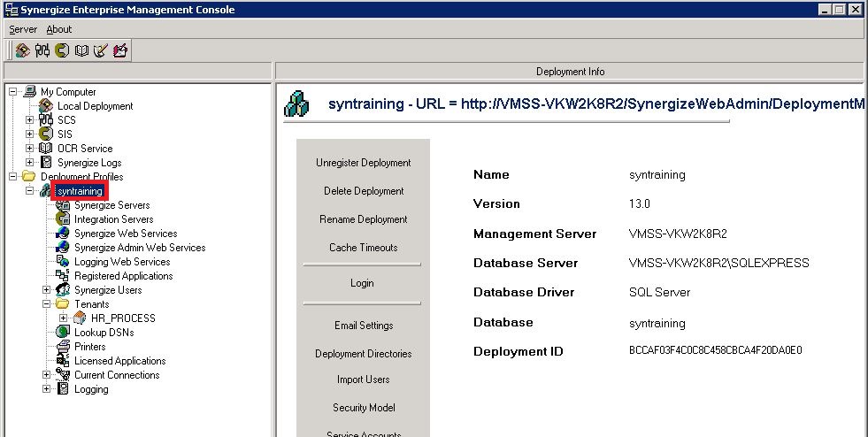Click the checklist-with-pencil toolbar icon
The height and width of the screenshot is (437, 868).
(100, 50)
